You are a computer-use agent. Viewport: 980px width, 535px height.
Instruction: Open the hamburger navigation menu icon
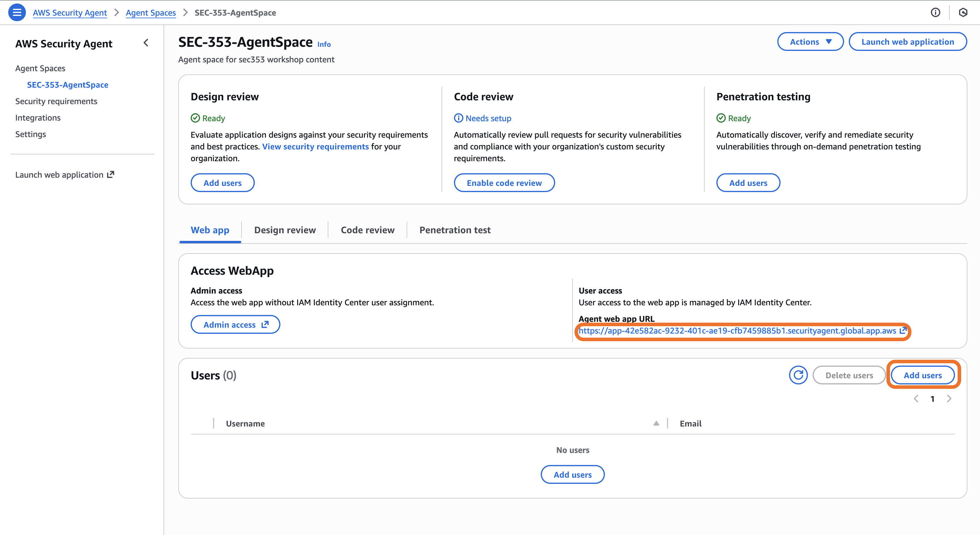[17, 13]
